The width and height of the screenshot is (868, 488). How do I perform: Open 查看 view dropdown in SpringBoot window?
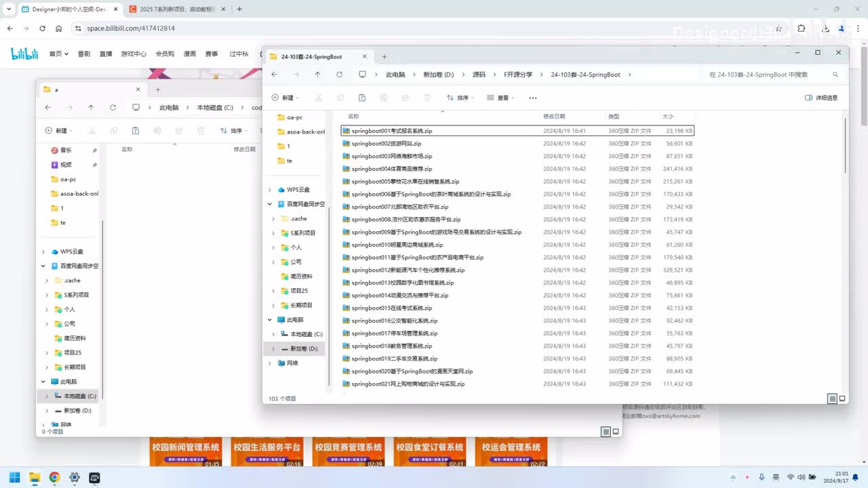pos(500,98)
